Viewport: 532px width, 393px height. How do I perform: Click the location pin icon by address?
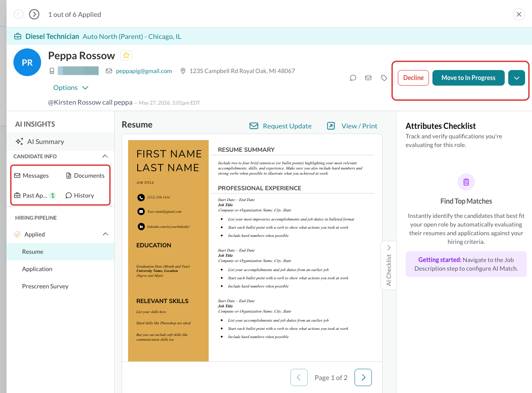click(183, 71)
